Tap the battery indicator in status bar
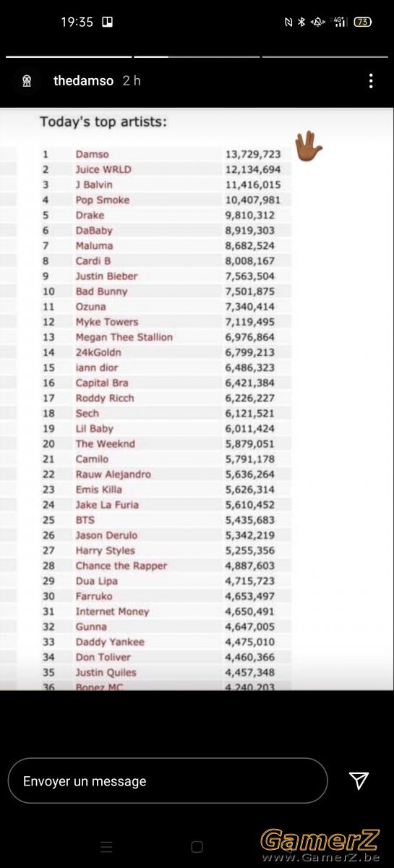Viewport: 394px width, 868px height. point(363,22)
